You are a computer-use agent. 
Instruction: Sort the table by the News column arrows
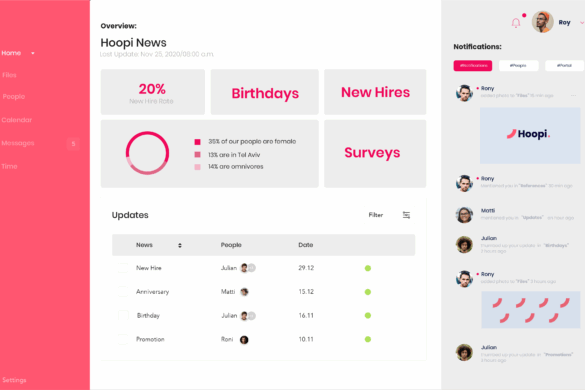(180, 245)
